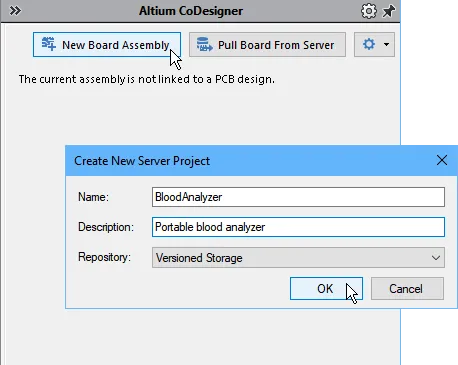The image size is (458, 365).
Task: Open settings with the blue gear icon
Action: point(369,44)
